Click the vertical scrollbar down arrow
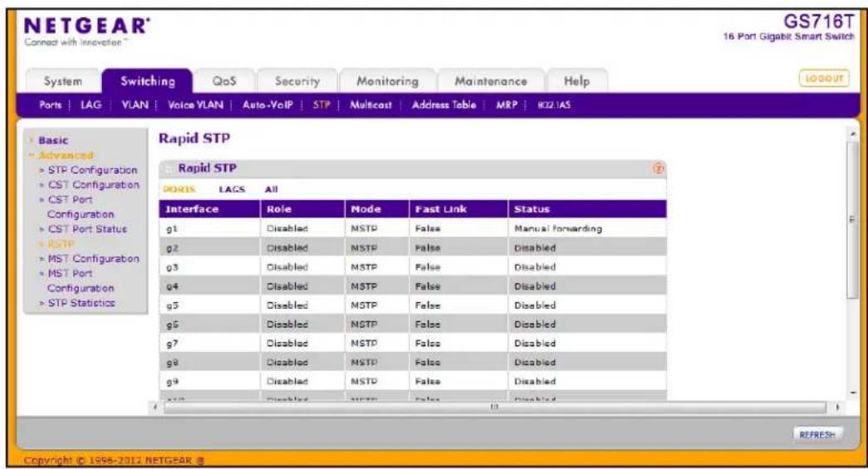This screenshot has width=868, height=469. [x=852, y=392]
